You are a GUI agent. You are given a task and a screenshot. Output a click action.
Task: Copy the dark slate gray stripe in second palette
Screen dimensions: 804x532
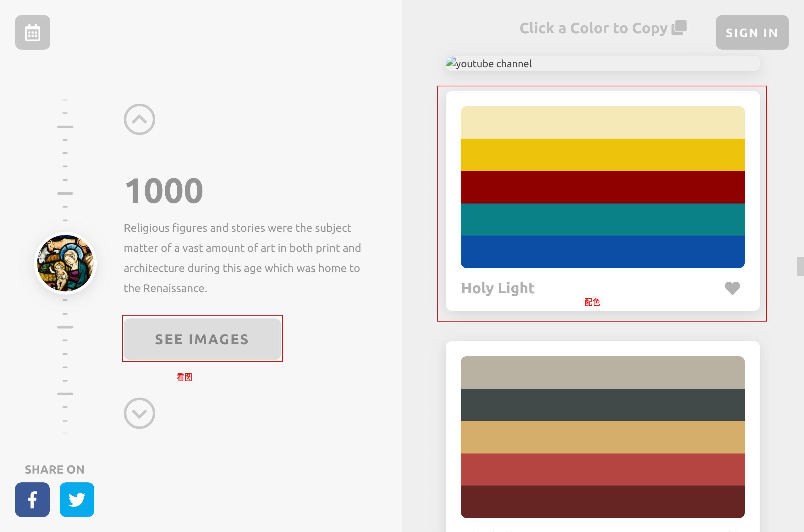coord(602,405)
